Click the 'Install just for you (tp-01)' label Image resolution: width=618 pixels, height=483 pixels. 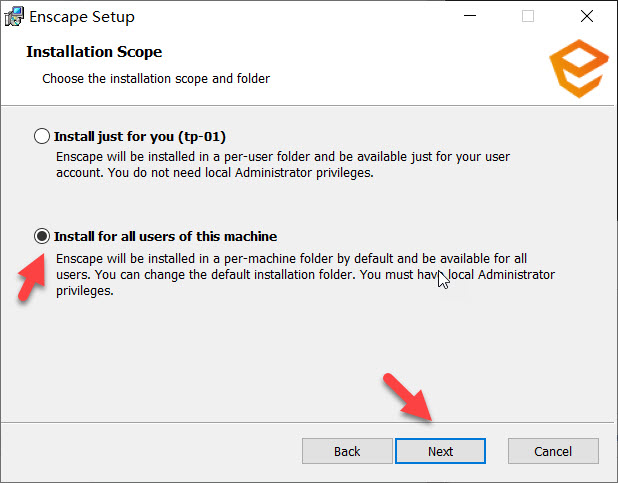pos(140,136)
